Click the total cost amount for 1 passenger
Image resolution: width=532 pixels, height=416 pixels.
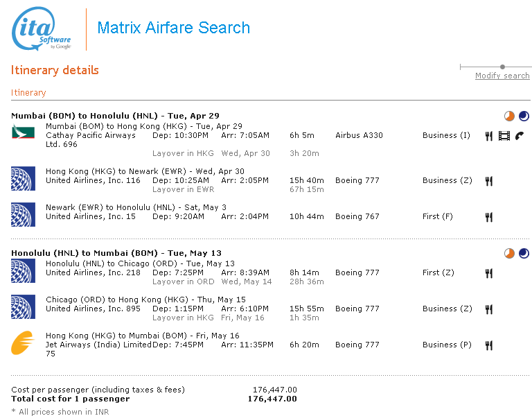[272, 399]
